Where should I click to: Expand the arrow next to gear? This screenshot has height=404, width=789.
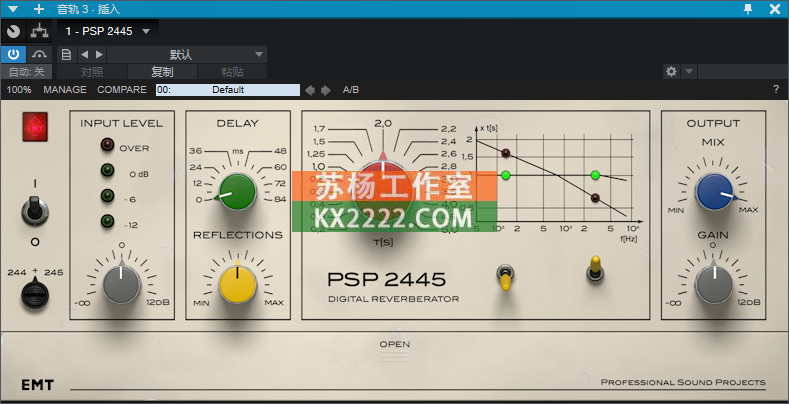pos(689,71)
